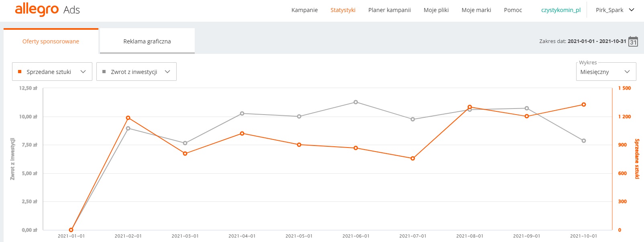This screenshot has width=644, height=242.
Task: Expand the Sprzedane sztuki metric dropdown
Action: point(52,72)
